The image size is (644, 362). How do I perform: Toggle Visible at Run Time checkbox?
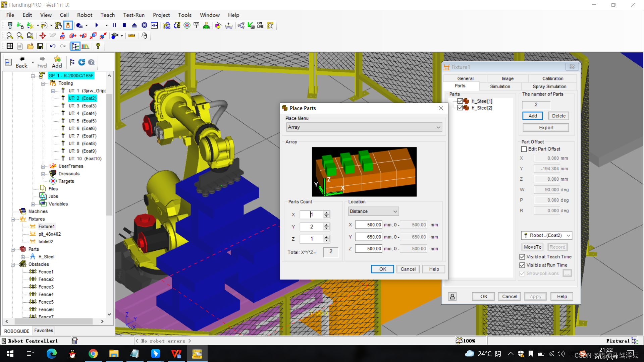(x=522, y=265)
